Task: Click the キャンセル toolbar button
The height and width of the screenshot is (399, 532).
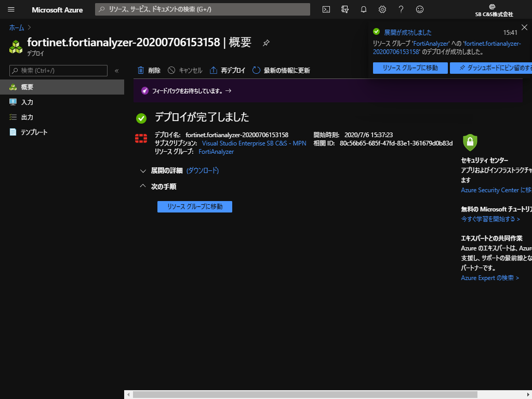Action: pyautogui.click(x=185, y=70)
